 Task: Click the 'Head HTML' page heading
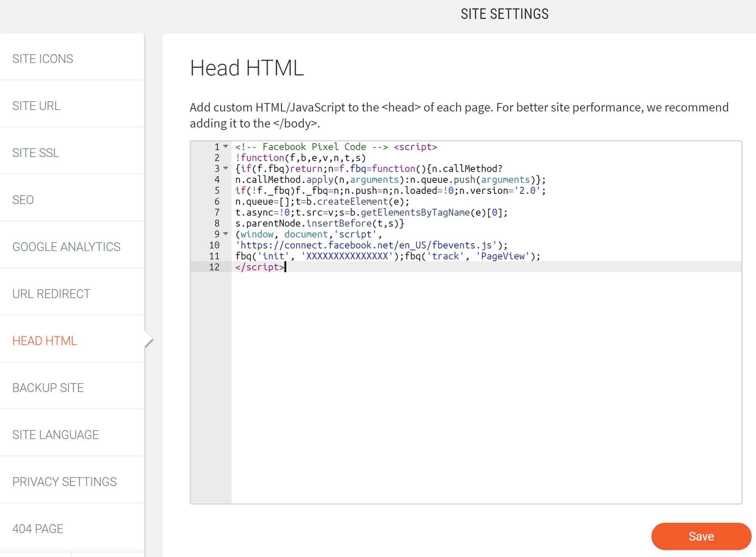click(x=247, y=68)
